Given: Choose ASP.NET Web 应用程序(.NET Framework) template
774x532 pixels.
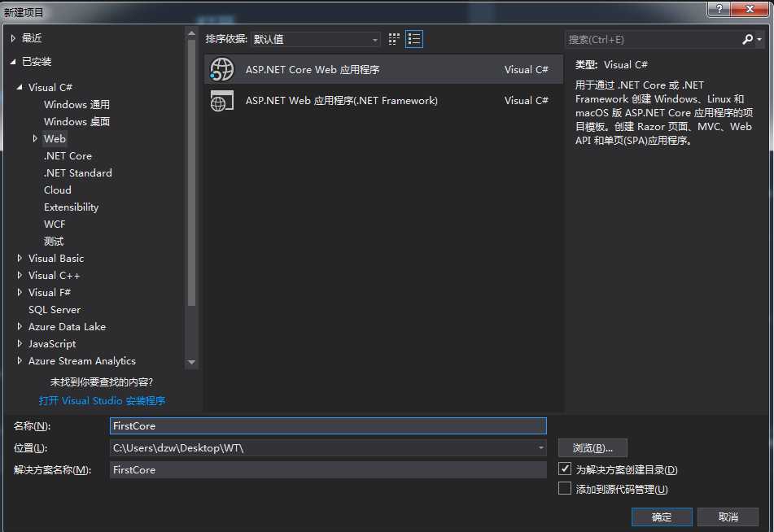Looking at the screenshot, I should pos(383,101).
